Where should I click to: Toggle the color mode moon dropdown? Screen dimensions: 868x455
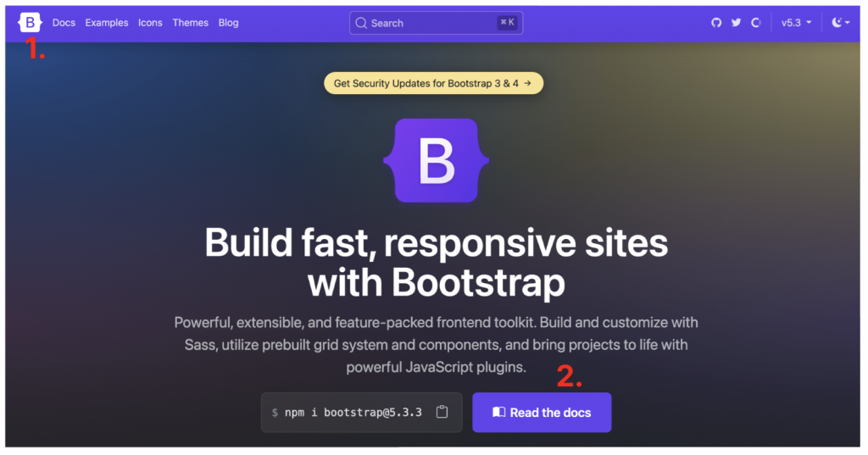(840, 23)
